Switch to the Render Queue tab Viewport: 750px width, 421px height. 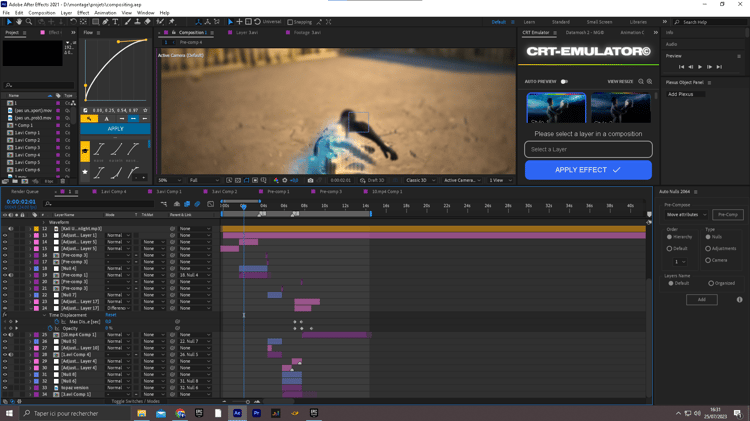click(x=25, y=192)
